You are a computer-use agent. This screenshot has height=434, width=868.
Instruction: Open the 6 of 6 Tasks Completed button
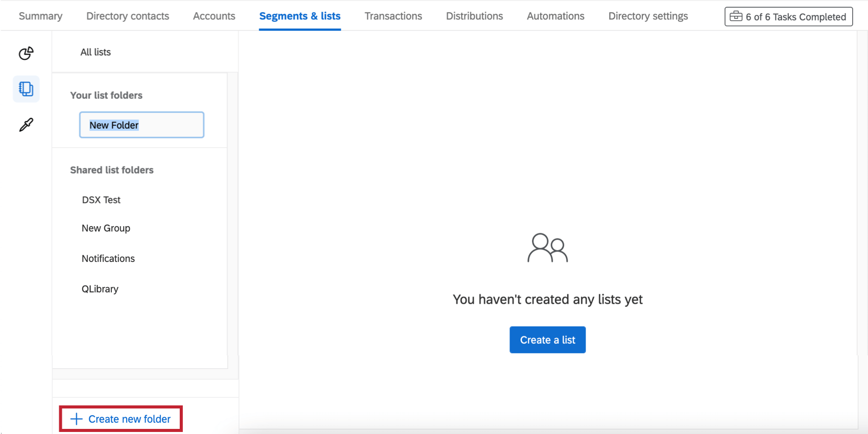(789, 16)
